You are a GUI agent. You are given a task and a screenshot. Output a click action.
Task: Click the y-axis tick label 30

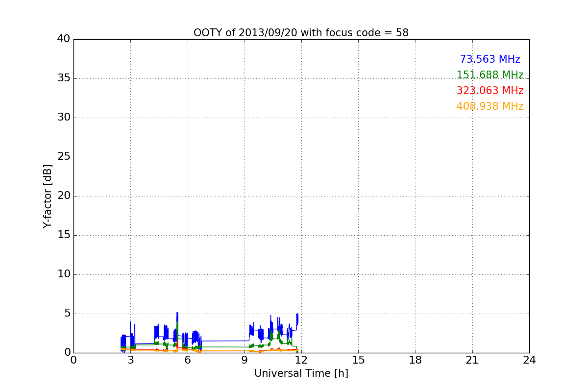[x=64, y=118]
